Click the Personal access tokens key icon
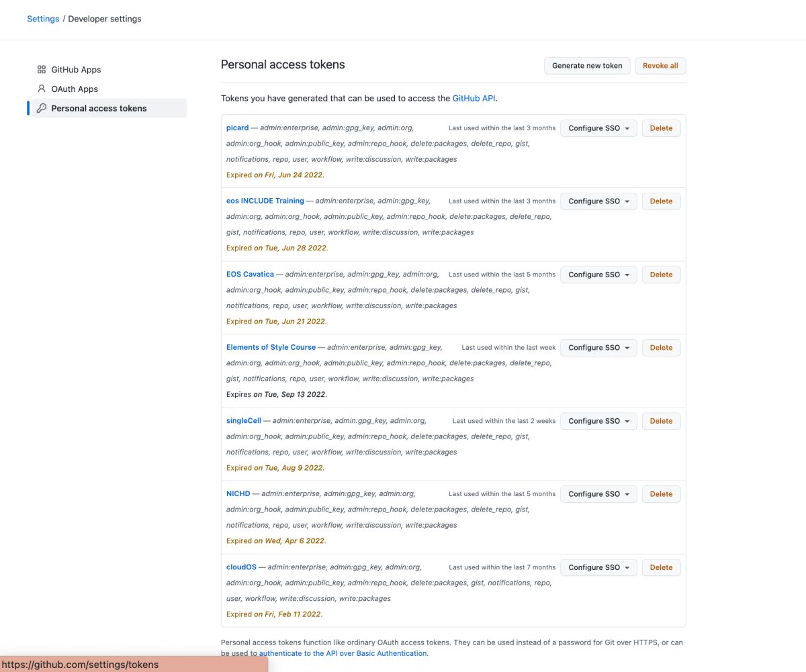The width and height of the screenshot is (806, 672). point(42,108)
